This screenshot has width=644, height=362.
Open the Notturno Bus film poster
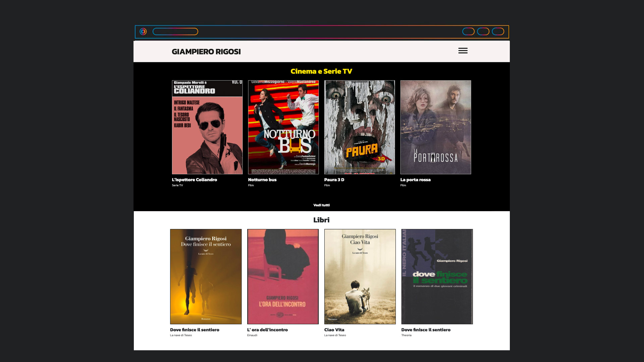tap(283, 127)
